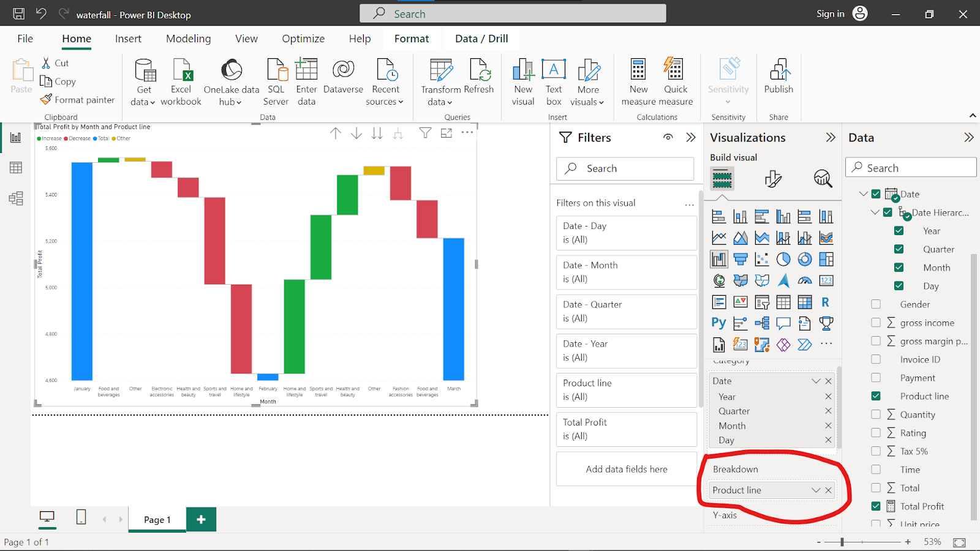Open the Analytics pane tab
Screen dimensions: 980x551
coord(823,179)
